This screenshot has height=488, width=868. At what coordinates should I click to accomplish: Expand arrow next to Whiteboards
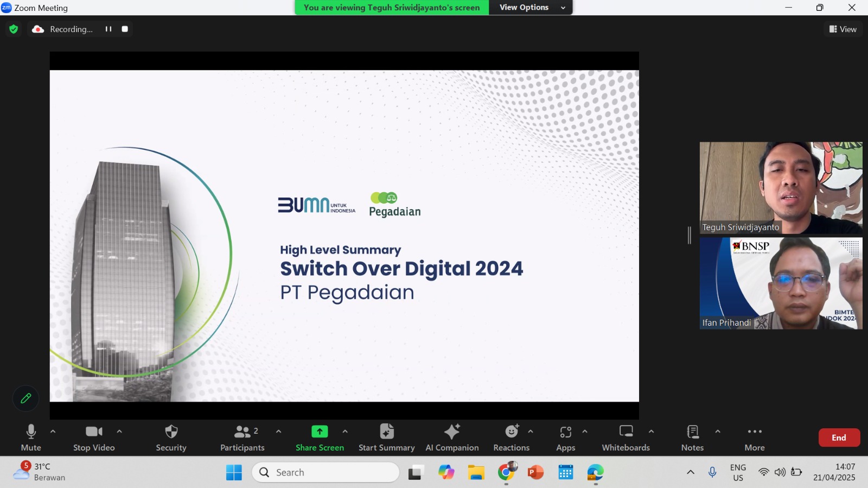click(x=651, y=432)
